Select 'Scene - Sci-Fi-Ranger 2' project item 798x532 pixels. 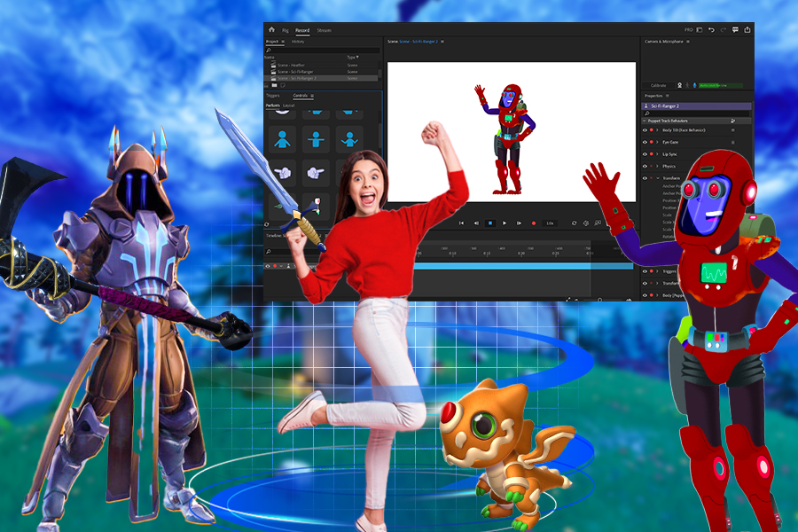322,78
